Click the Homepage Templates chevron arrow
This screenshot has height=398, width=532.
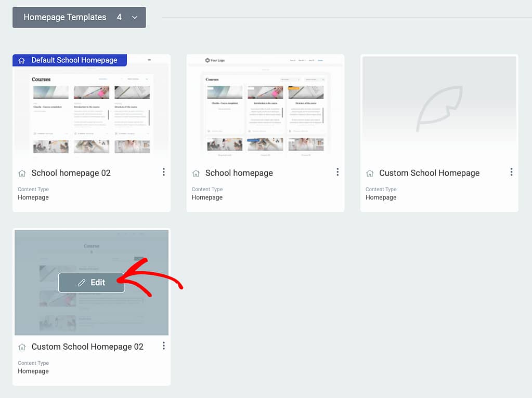[x=135, y=18]
